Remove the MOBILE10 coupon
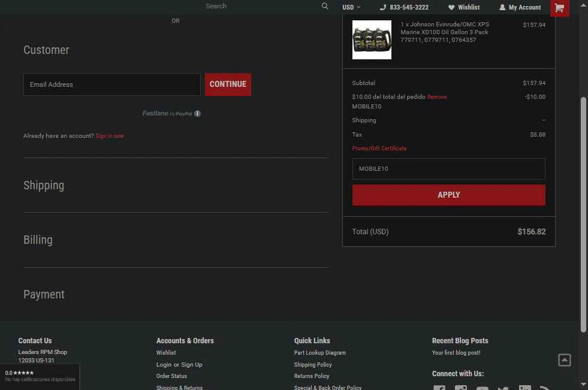This screenshot has width=588, height=390. tap(437, 97)
